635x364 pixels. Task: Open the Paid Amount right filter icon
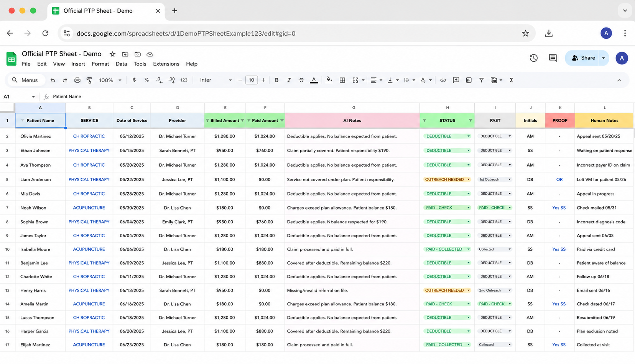[282, 121]
